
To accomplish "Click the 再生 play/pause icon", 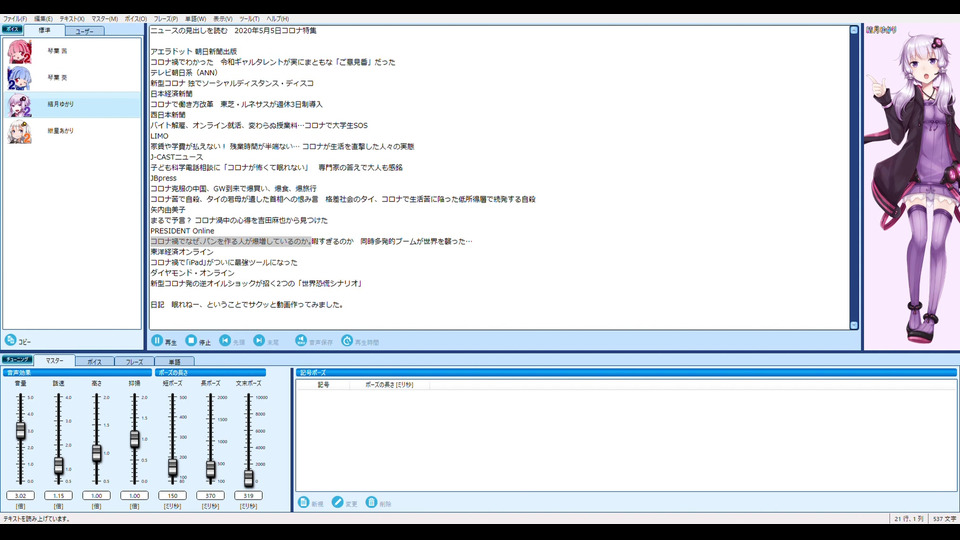I will 157,340.
